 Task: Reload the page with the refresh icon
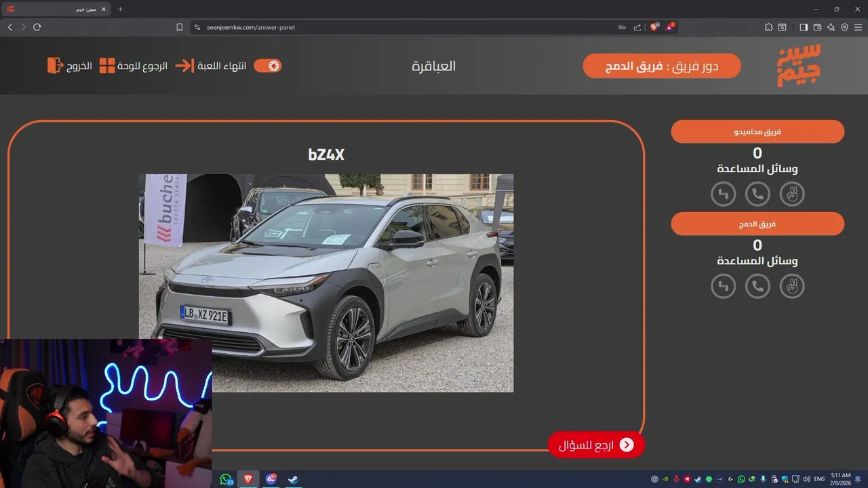(x=37, y=27)
